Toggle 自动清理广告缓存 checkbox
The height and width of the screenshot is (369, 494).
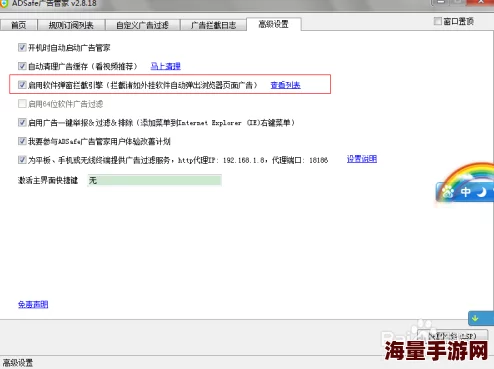(x=22, y=66)
